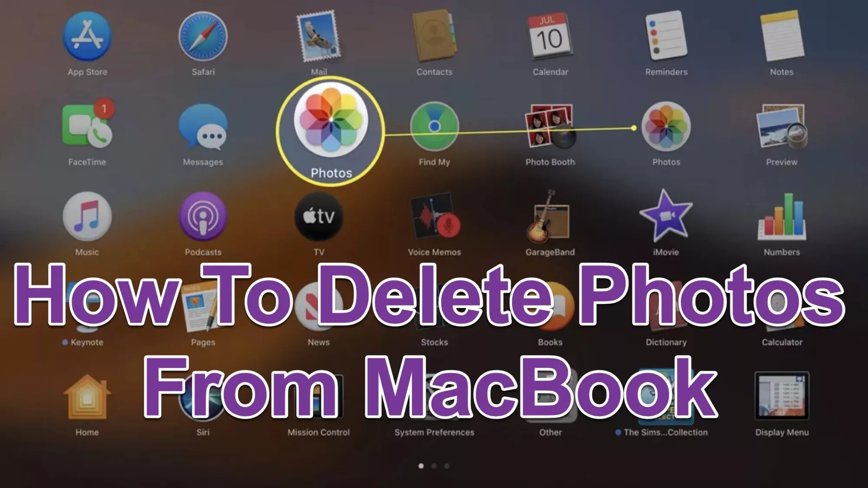Open App Store
Image resolution: width=868 pixels, height=488 pixels.
tap(88, 38)
